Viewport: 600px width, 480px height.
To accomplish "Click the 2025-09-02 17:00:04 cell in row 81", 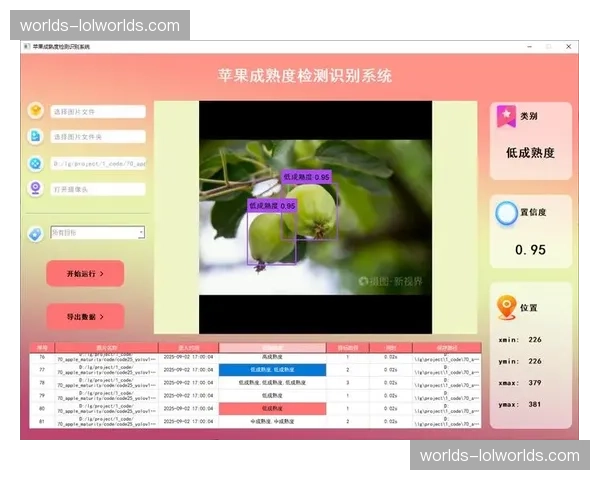I will point(188,421).
